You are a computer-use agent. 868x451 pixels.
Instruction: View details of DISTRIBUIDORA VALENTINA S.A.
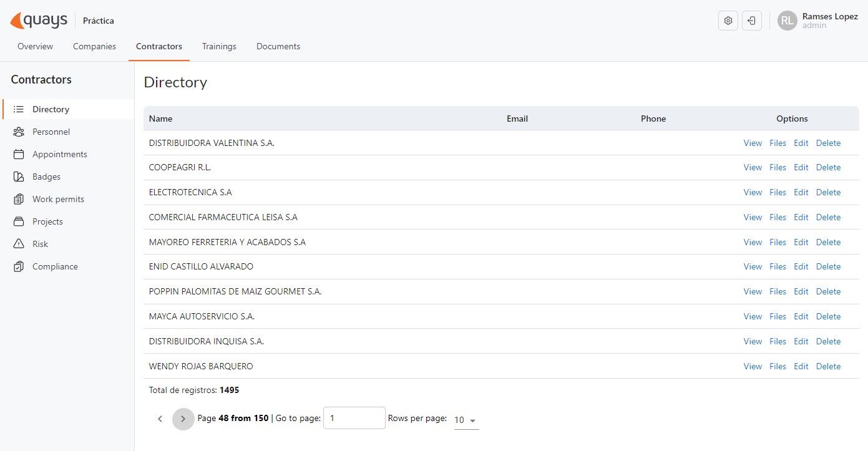[x=752, y=143]
